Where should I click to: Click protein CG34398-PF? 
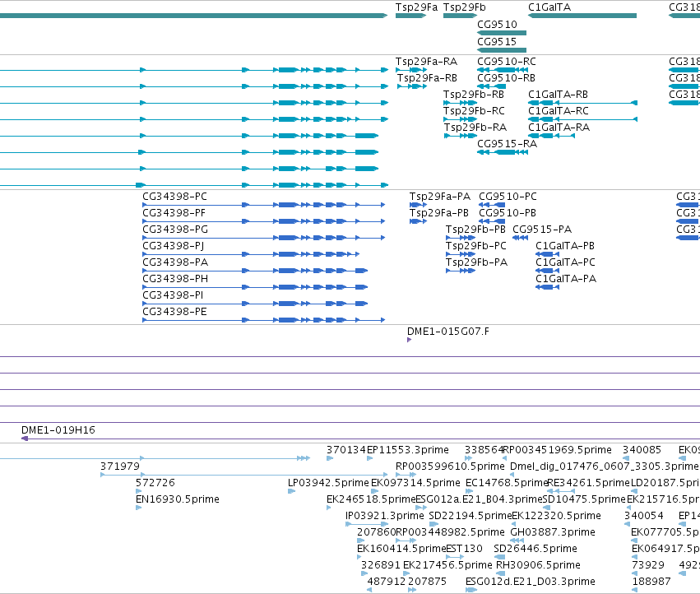click(x=174, y=213)
